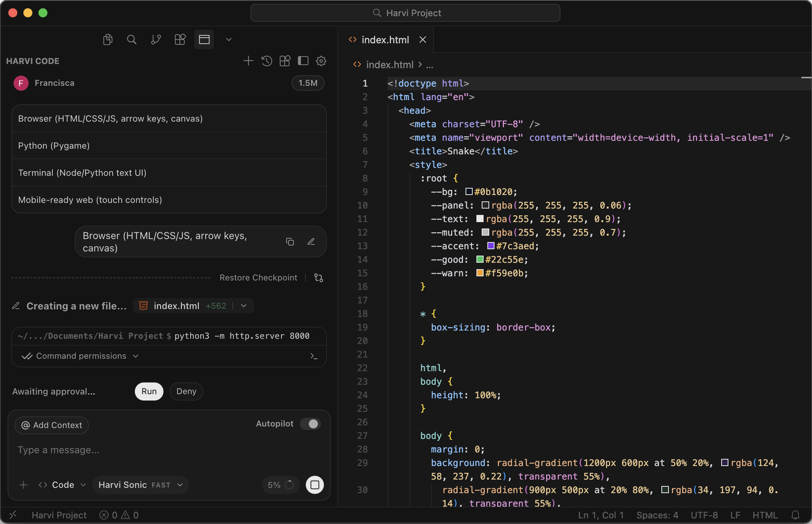Viewport: 812px width, 524px height.
Task: Select Terminal (Node/Python text UI) option
Action: click(169, 173)
